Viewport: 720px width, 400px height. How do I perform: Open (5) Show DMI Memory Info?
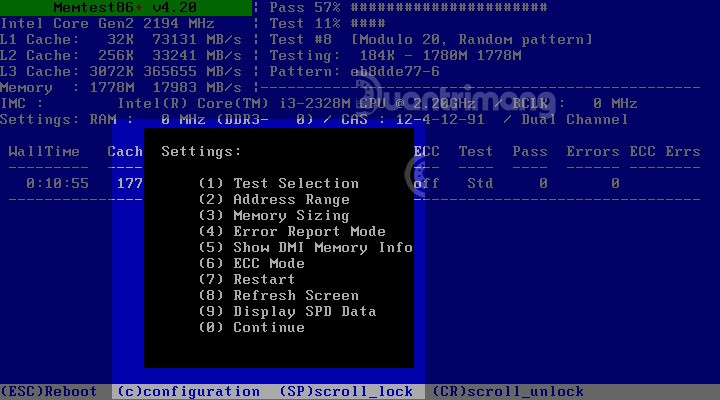coord(305,247)
